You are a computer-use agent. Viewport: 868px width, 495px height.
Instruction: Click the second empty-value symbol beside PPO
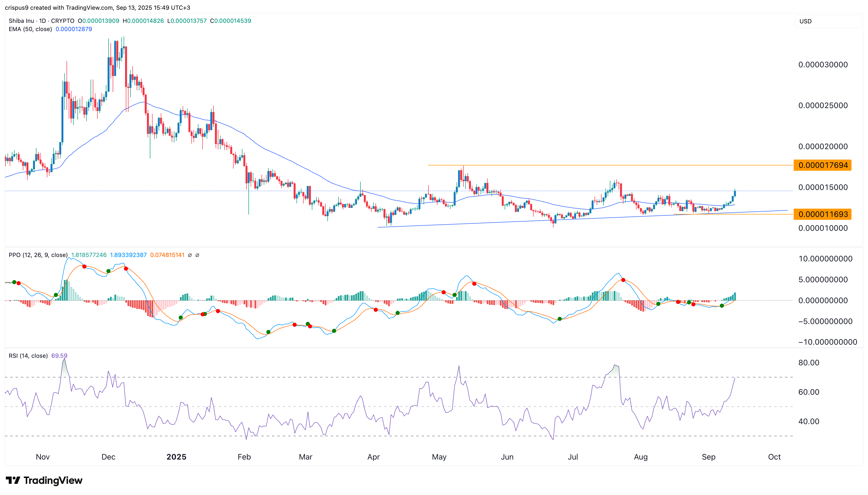click(x=197, y=255)
